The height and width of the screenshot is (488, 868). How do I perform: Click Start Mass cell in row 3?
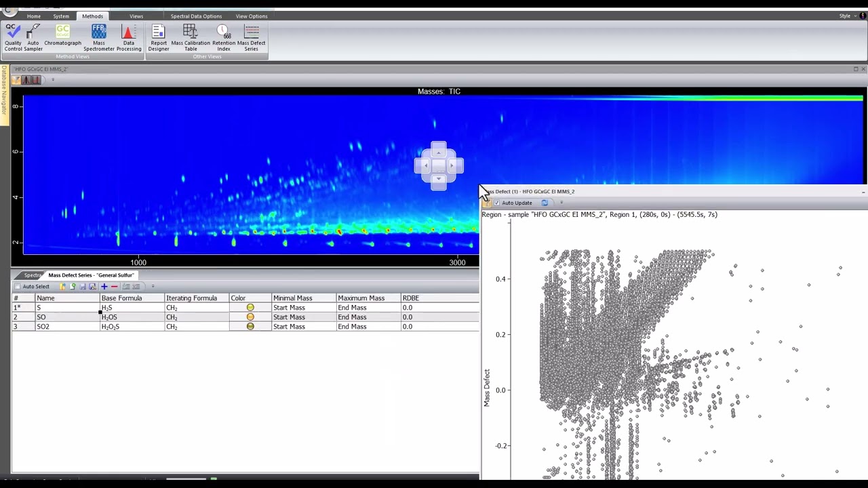pos(303,327)
